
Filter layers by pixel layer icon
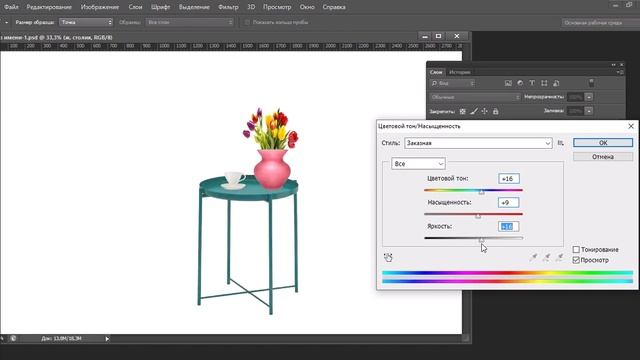tap(508, 83)
